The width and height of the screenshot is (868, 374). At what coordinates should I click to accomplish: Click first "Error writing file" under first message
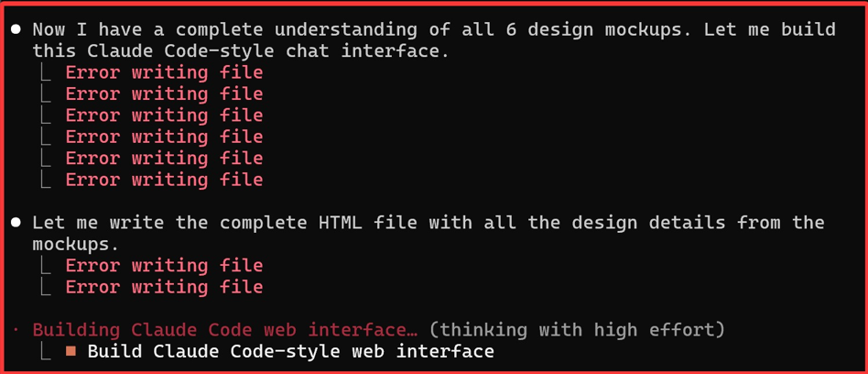pyautogui.click(x=164, y=72)
